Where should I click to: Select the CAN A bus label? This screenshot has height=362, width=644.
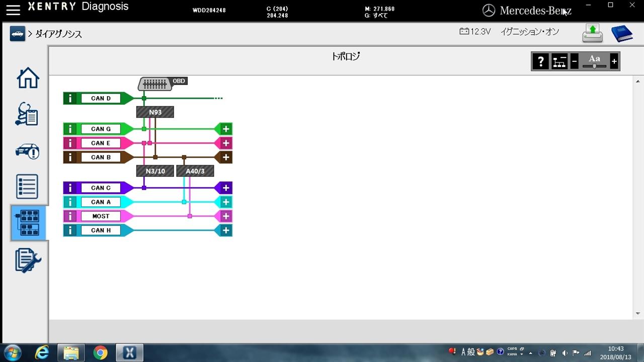point(101,202)
